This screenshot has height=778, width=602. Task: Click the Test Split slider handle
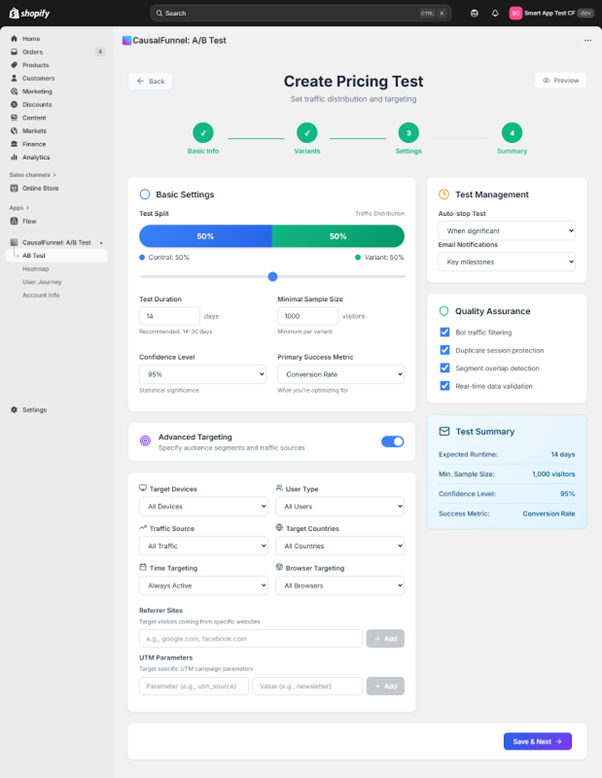click(272, 276)
